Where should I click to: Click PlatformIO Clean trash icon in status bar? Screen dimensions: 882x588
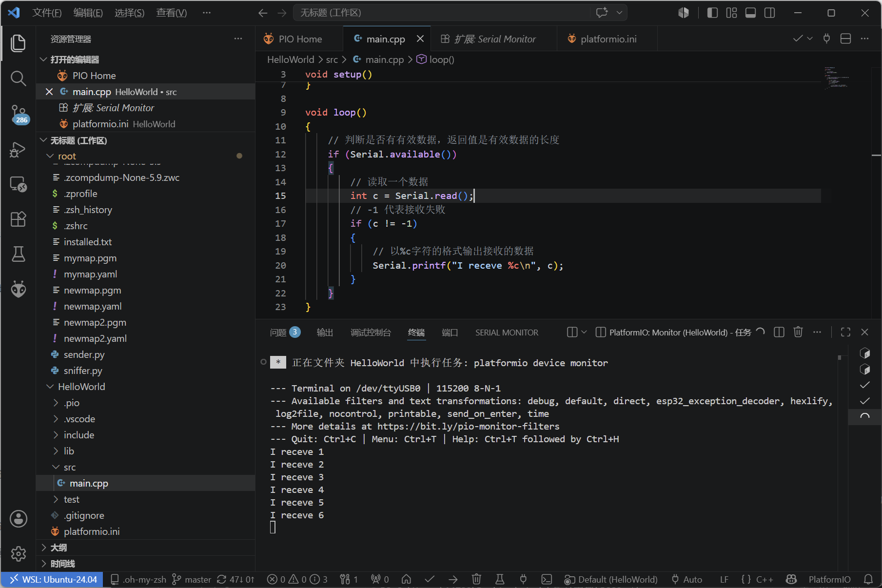click(476, 579)
